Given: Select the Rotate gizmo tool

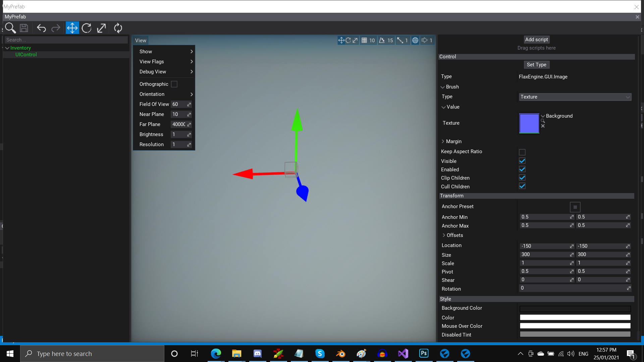Looking at the screenshot, I should 87,28.
